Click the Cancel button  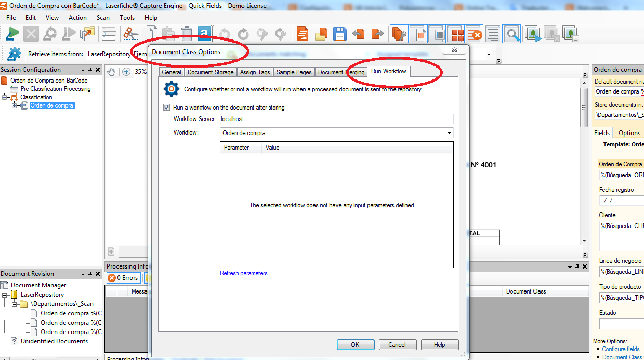tap(397, 344)
